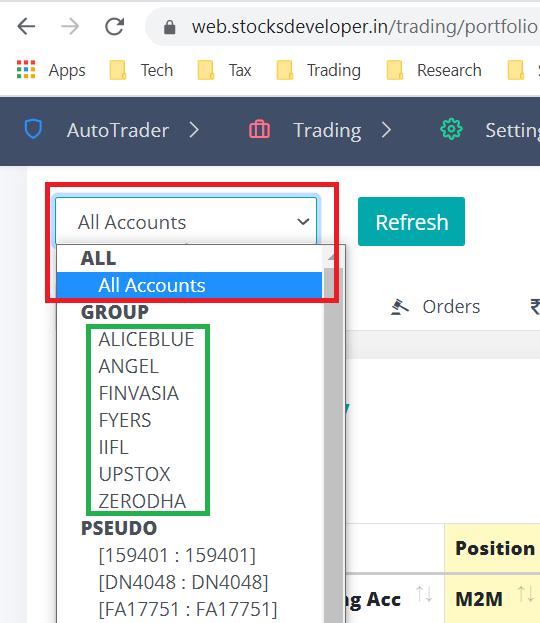Open the Tech bookmarks folder
540x623 pixels.
(141, 70)
